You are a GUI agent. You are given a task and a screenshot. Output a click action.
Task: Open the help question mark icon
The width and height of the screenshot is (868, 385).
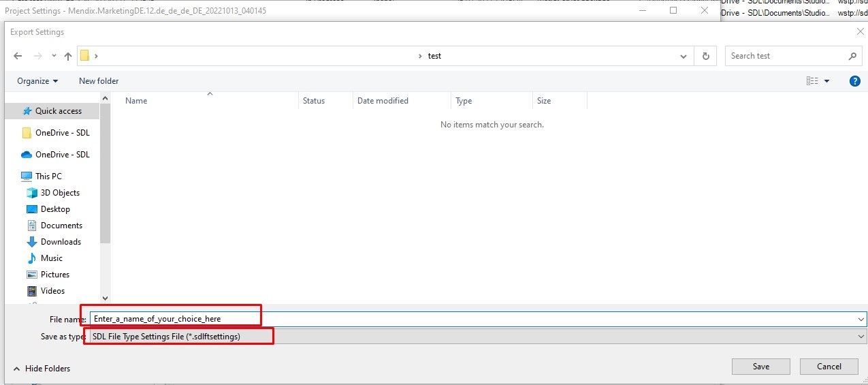[x=855, y=81]
